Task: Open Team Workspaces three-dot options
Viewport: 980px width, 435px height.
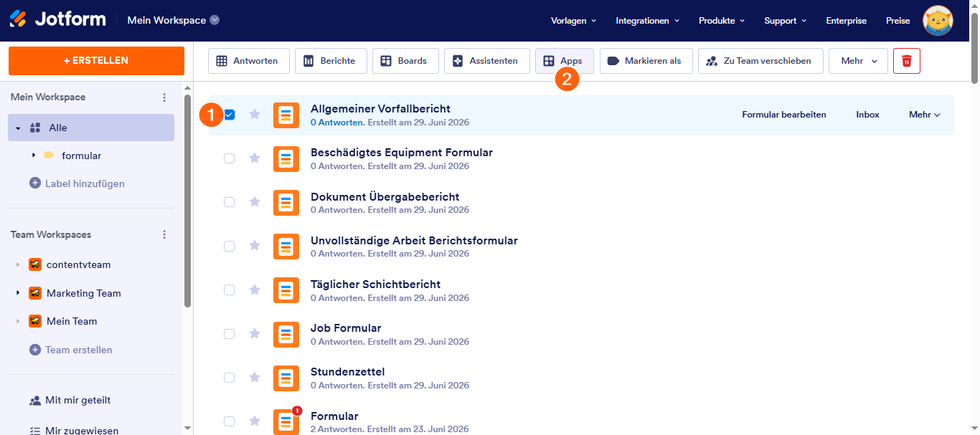Action: [164, 234]
